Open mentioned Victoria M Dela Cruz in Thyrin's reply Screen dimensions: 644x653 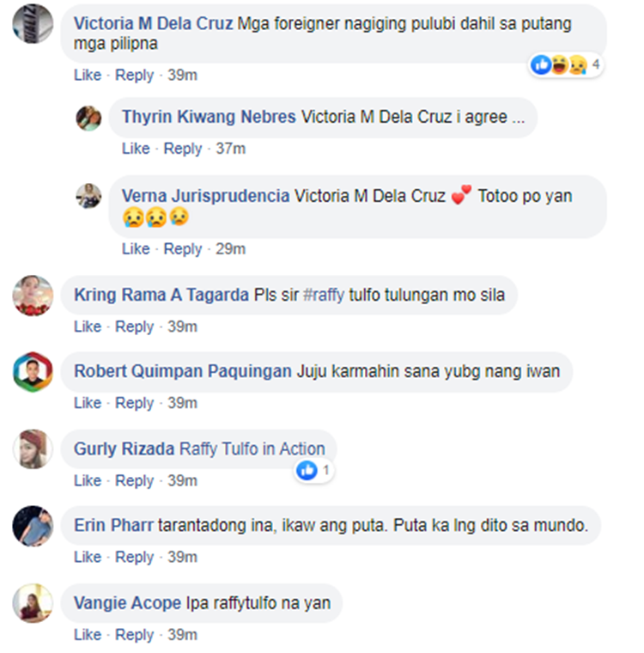point(378,117)
